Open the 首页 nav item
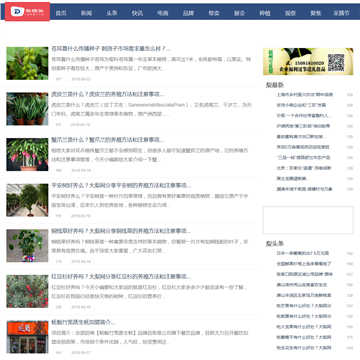The width and height of the screenshot is (360, 360). [61, 13]
